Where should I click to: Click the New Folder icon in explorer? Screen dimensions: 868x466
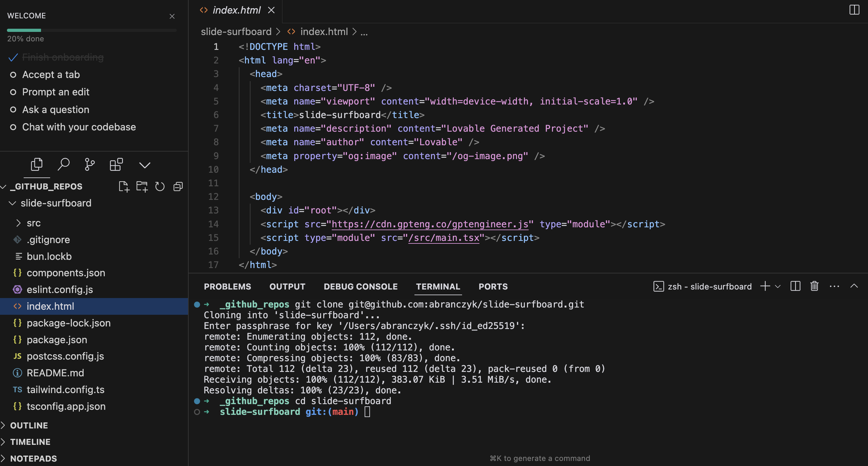142,187
